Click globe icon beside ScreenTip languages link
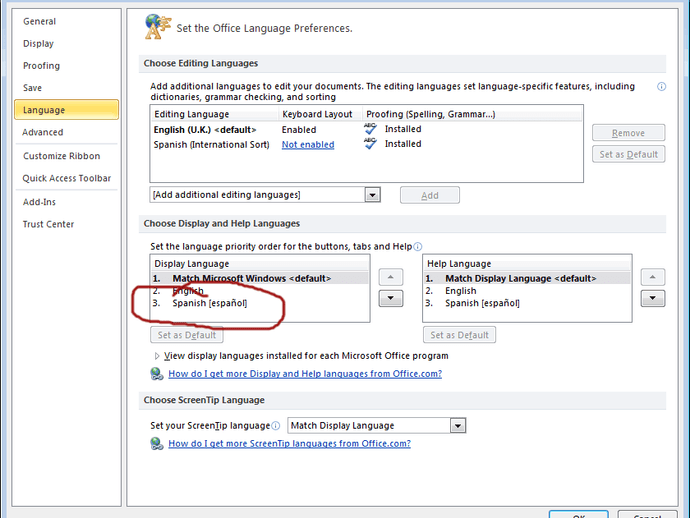Screen dimensions: 690x518 point(157,444)
